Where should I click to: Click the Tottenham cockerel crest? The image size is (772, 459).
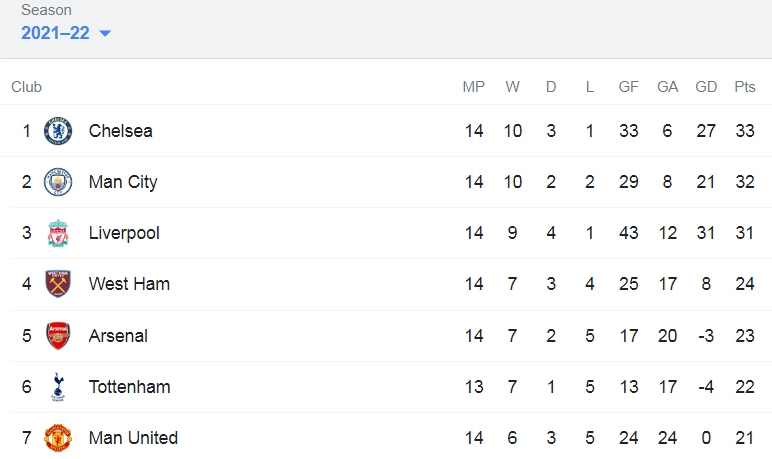(58, 387)
